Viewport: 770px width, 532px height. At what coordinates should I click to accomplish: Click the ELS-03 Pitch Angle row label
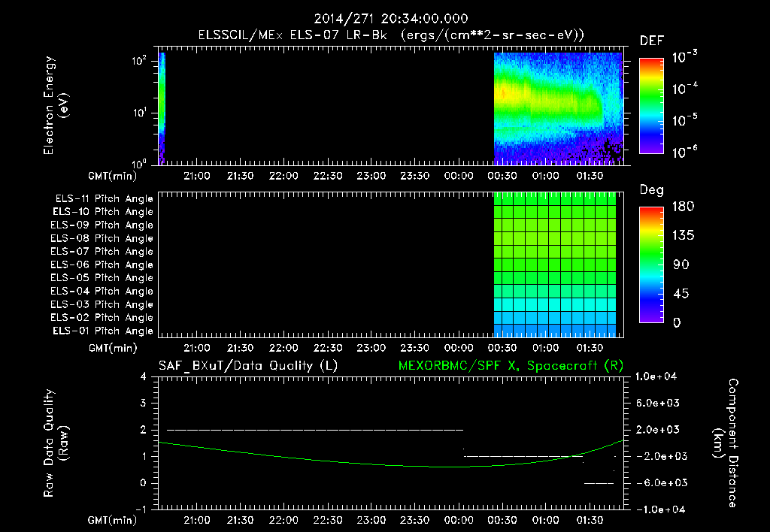coord(102,305)
